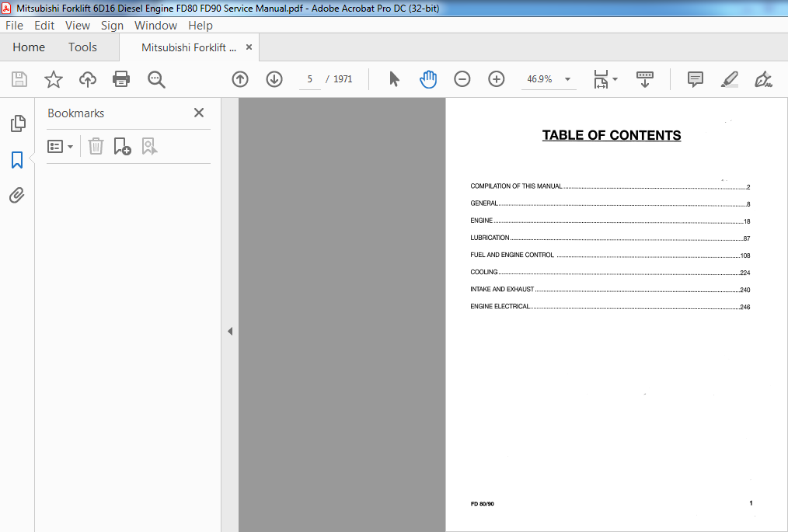Image resolution: width=788 pixels, height=532 pixels.
Task: Click the TABLE OF CONTENTS heading
Action: pos(611,135)
